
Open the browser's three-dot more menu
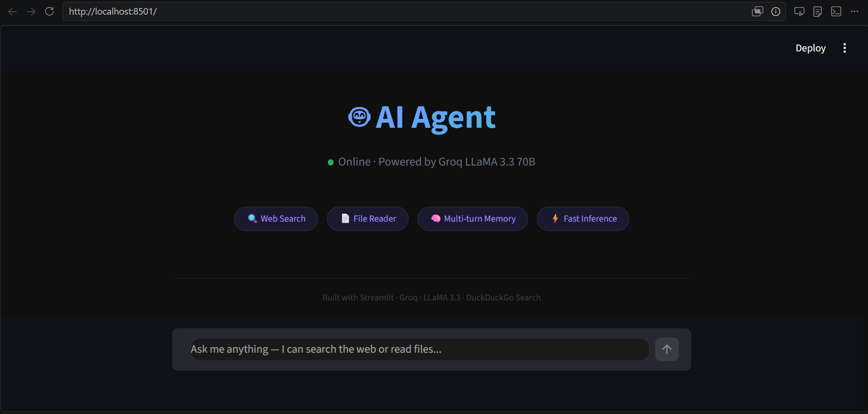[854, 11]
